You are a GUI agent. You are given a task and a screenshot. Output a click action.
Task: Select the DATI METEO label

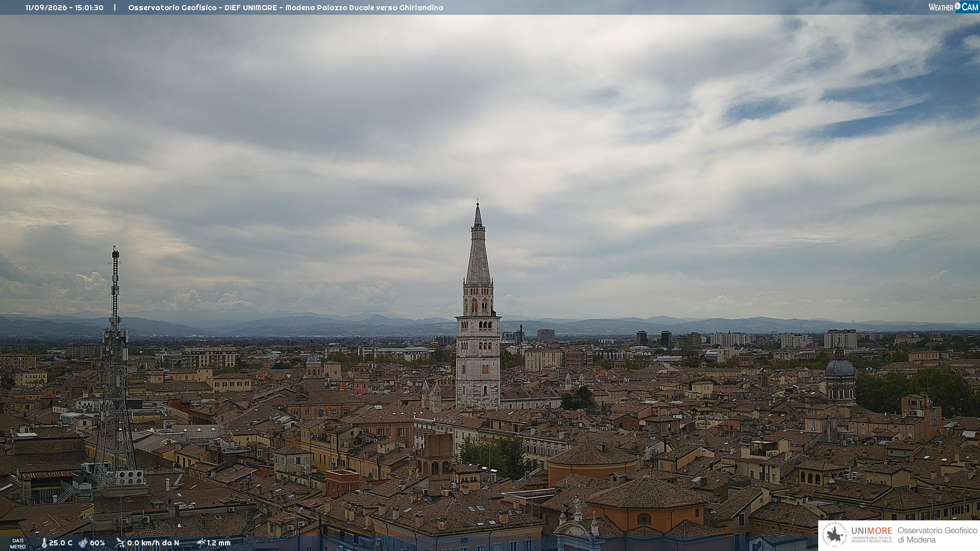pos(18,544)
